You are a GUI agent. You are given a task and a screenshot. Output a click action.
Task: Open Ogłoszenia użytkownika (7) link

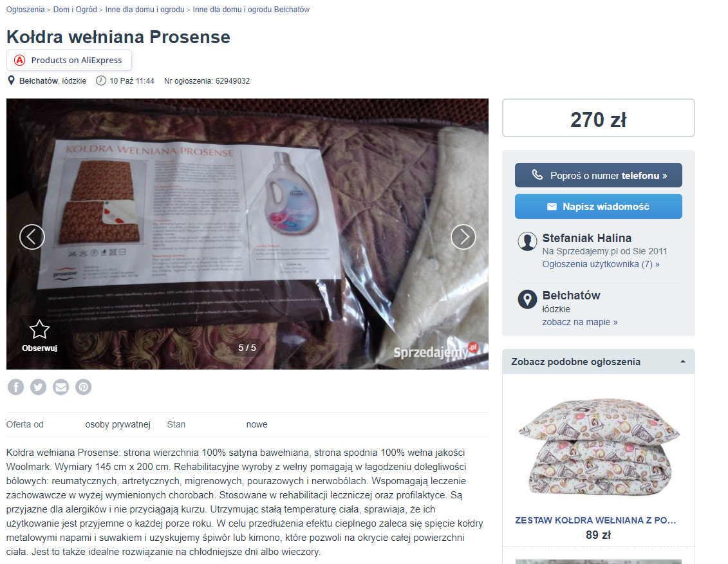pos(601,265)
